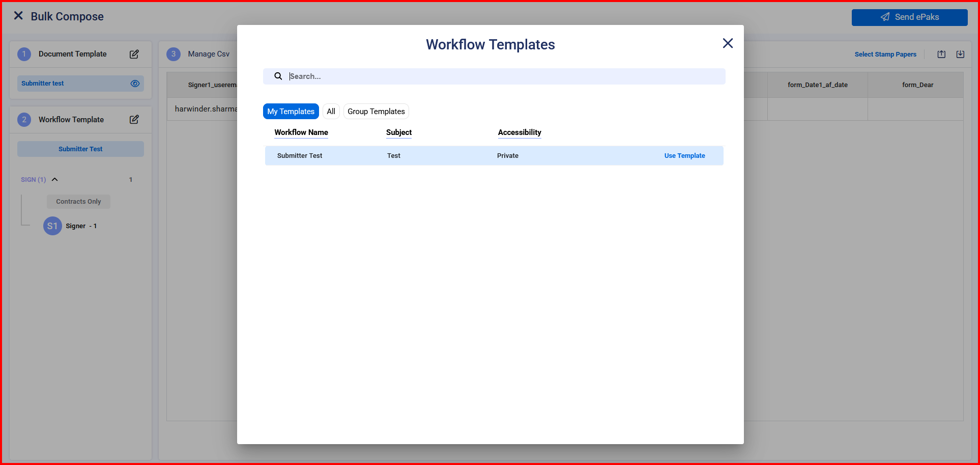Preview Submitter test document with eye icon
Image resolution: width=980 pixels, height=465 pixels.
(x=135, y=84)
